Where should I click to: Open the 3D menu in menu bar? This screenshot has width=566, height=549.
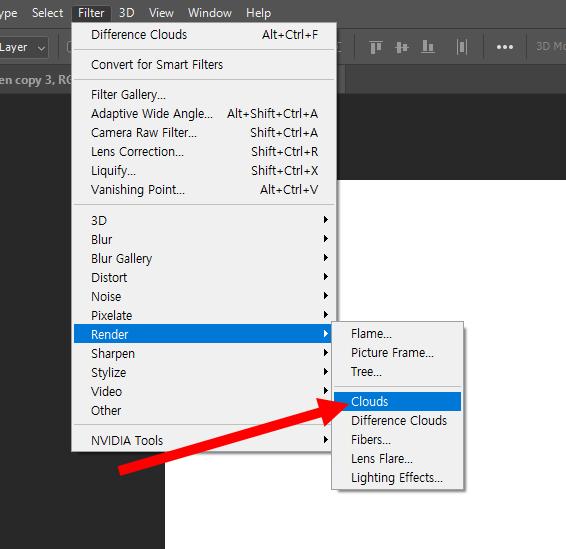click(127, 13)
